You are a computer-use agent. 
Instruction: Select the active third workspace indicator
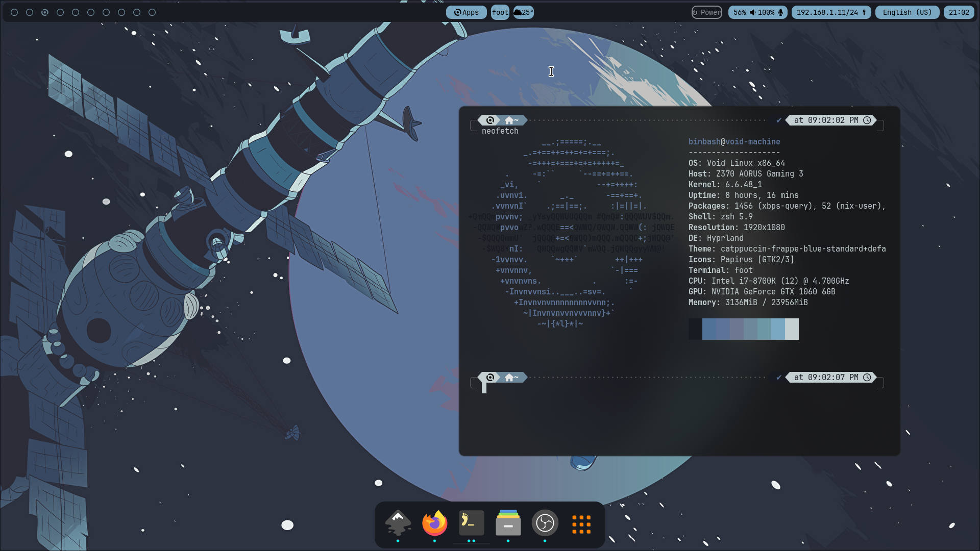(x=45, y=12)
